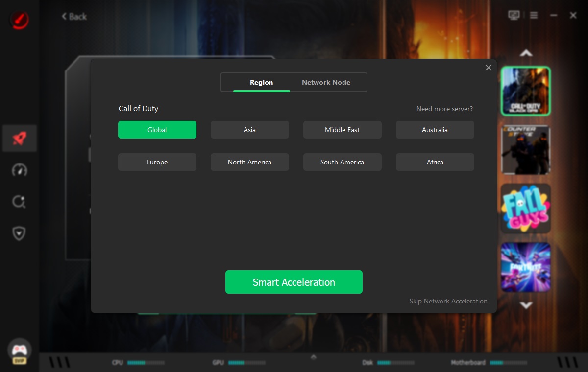Click the SVIP gamepad avatar icon

click(19, 352)
